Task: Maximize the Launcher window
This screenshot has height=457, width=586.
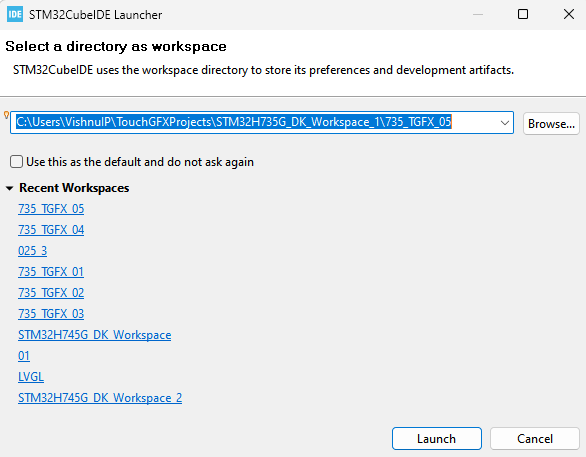Action: [x=522, y=14]
